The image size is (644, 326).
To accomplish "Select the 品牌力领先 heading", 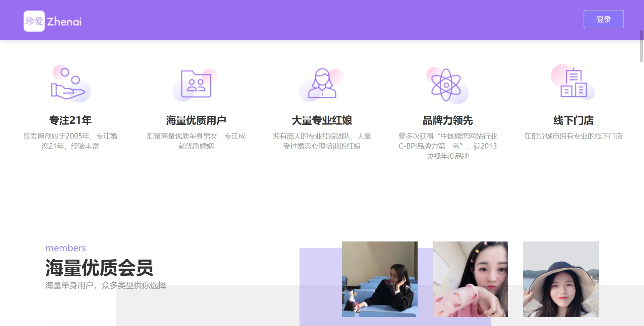I will click(447, 120).
